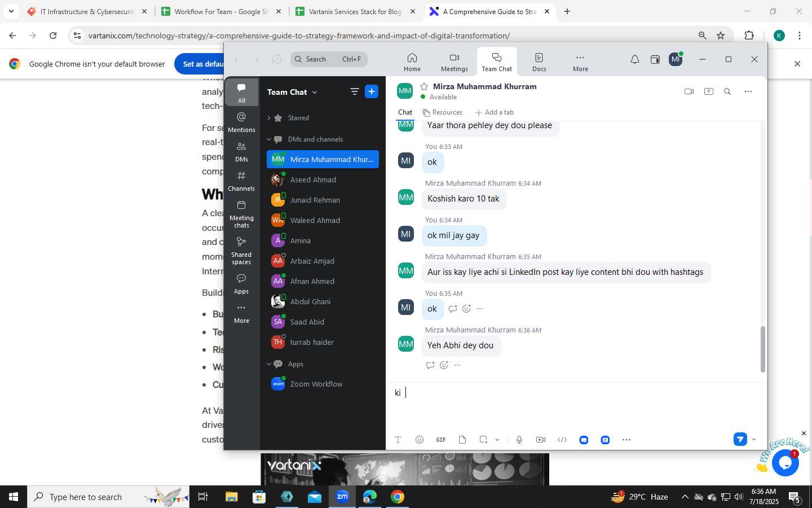
Task: Open screenshot options dropdown arrow
Action: click(x=497, y=440)
